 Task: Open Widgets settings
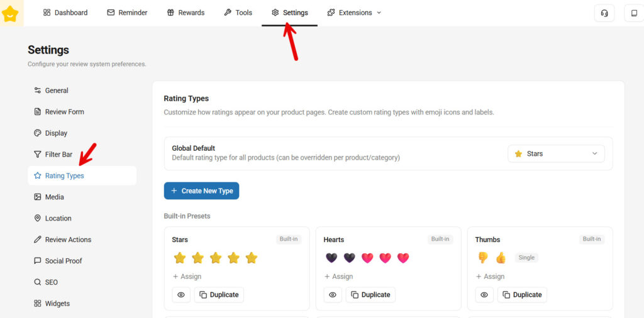point(82,304)
